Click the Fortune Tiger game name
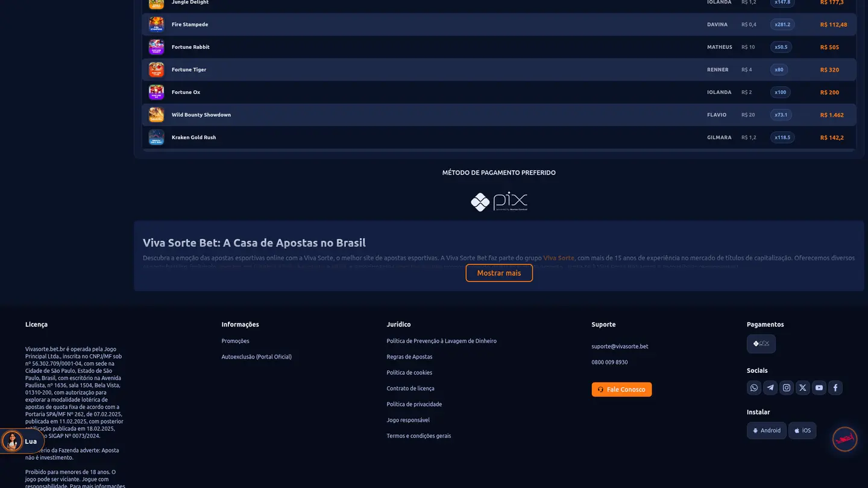868x488 pixels. tap(189, 70)
